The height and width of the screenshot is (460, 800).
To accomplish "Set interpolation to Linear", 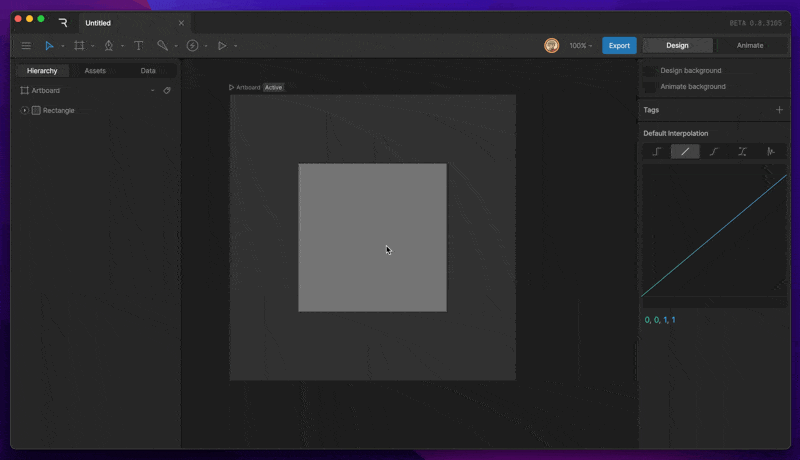I will pyautogui.click(x=685, y=151).
